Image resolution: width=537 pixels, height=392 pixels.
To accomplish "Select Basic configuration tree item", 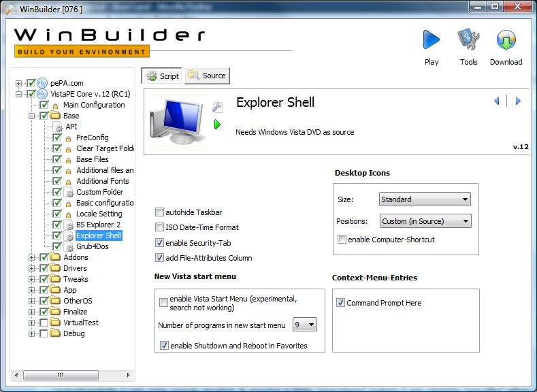I will click(x=105, y=203).
